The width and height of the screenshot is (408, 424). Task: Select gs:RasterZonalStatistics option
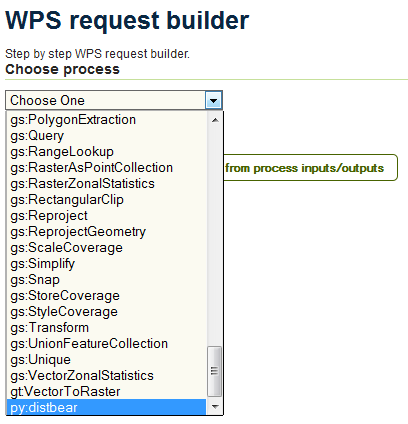click(106, 184)
